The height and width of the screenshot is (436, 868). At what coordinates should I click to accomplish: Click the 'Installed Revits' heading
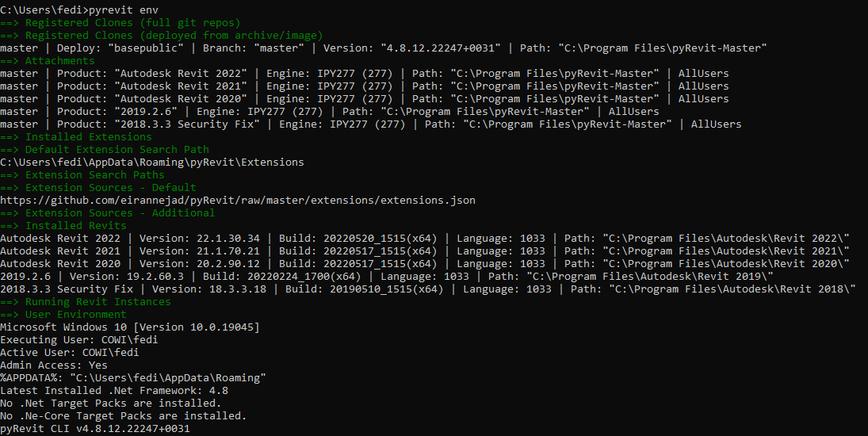pos(76,226)
